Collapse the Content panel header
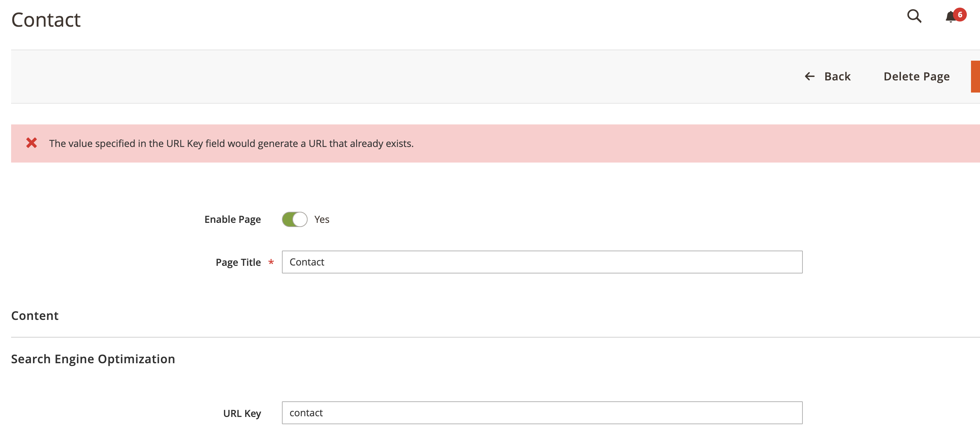The image size is (980, 436). (x=35, y=315)
